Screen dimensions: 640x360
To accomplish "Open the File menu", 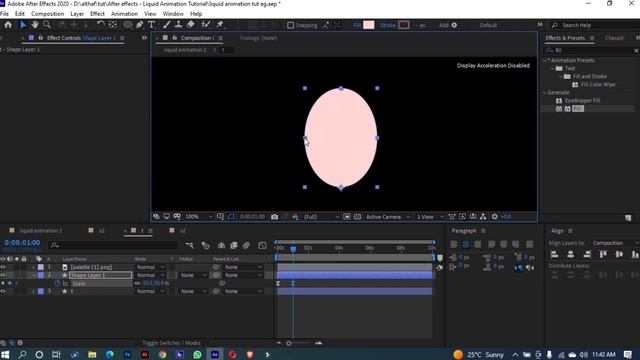I will (x=4, y=13).
